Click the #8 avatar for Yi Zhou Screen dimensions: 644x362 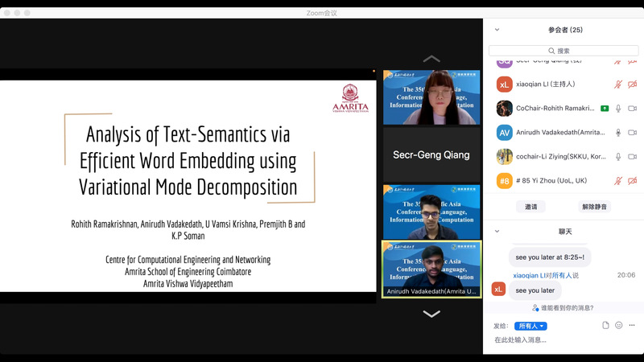click(x=505, y=181)
